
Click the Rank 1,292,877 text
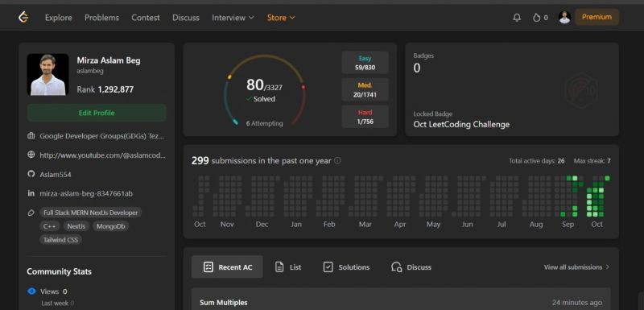click(x=105, y=89)
